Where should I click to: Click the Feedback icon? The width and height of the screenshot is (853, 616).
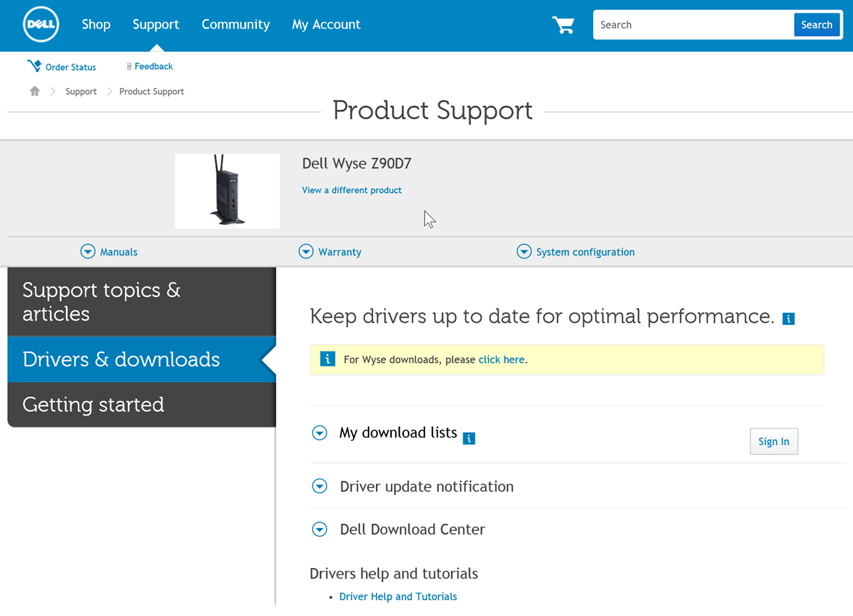coord(129,67)
